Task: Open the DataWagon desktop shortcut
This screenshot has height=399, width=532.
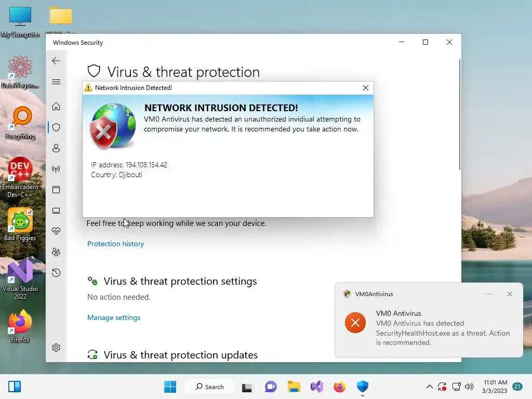Action: pyautogui.click(x=20, y=72)
